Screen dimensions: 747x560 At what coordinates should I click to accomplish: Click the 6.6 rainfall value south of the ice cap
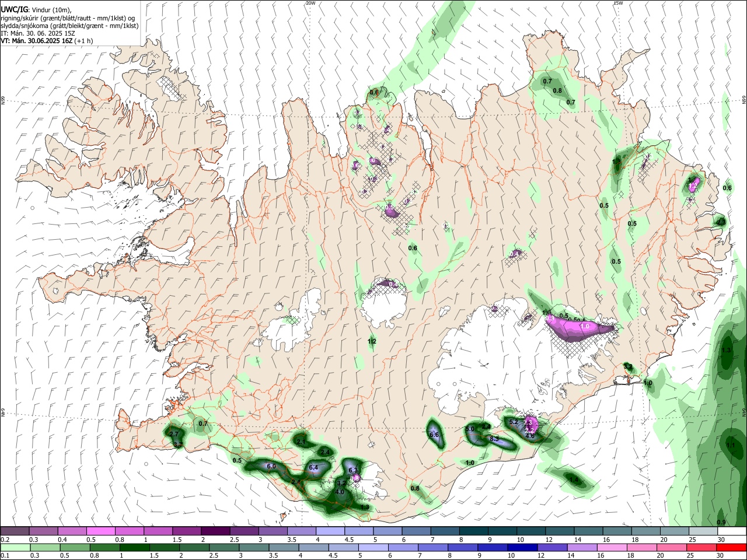pos(434,435)
